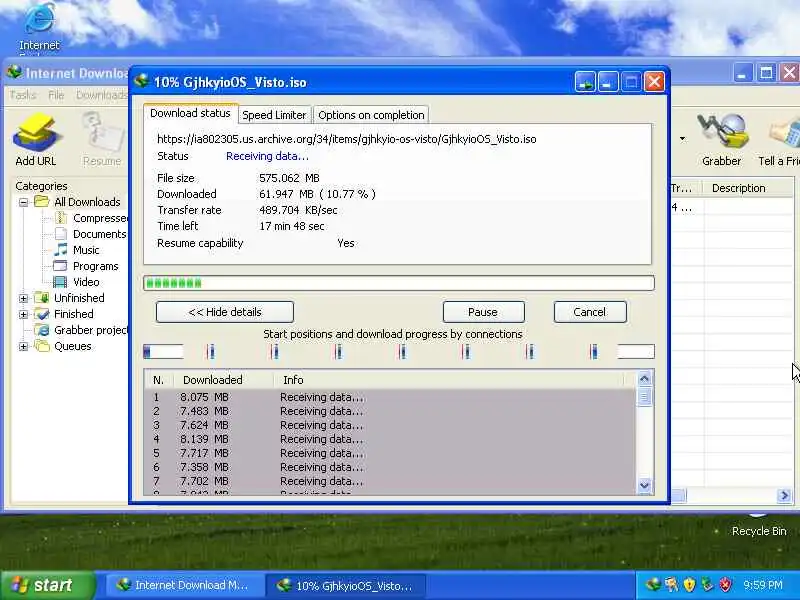Screen dimensions: 800x600
Task: Select connection 7 row with 7.702 MB
Action: (390, 481)
